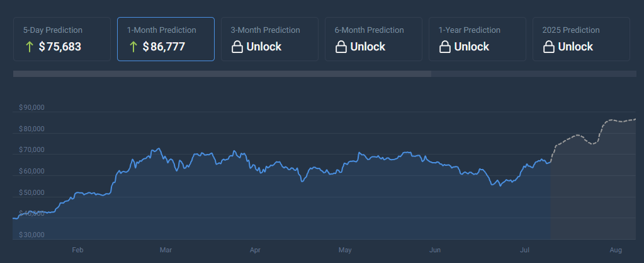Click Unlock text in 6-Month Prediction card
The image size is (644, 263).
click(x=368, y=47)
